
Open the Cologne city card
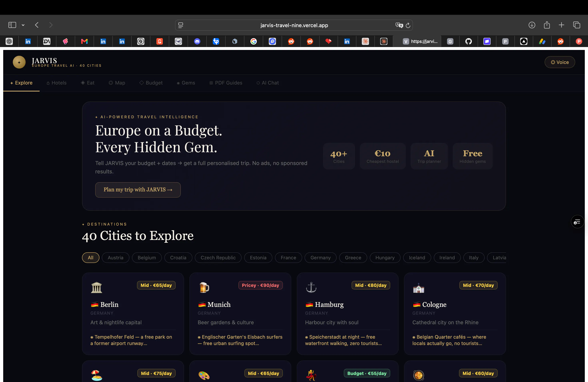(455, 314)
